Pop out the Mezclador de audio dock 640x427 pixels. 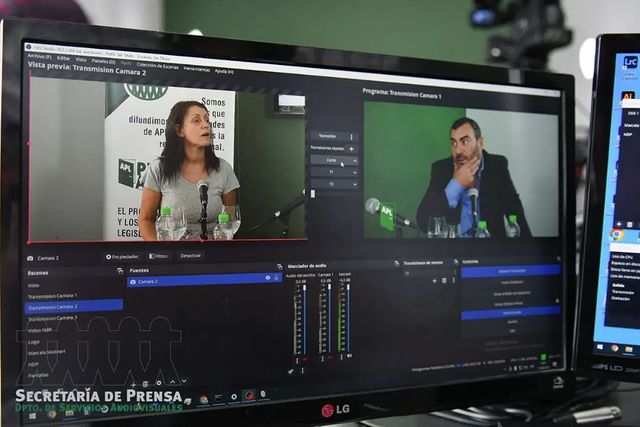coord(396,264)
